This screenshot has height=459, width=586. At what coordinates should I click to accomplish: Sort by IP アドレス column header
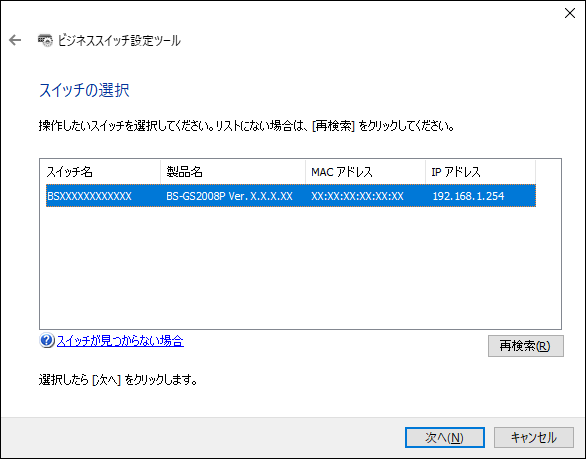pyautogui.click(x=480, y=172)
